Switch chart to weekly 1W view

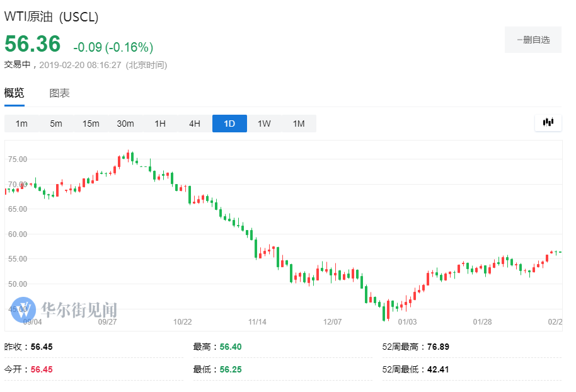coord(264,124)
